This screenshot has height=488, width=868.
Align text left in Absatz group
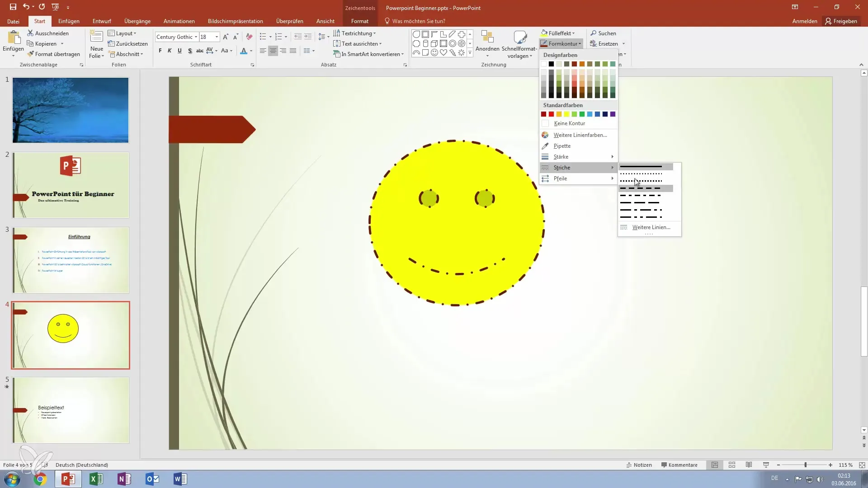point(263,51)
